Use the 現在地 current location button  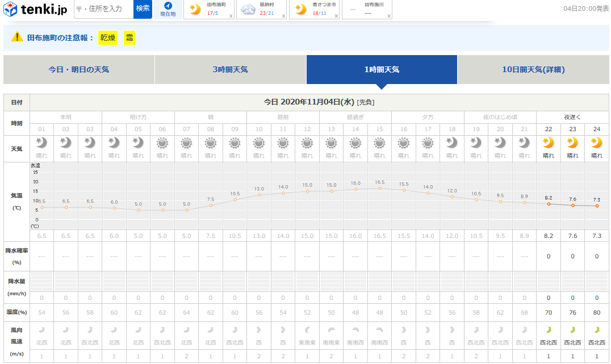168,9
